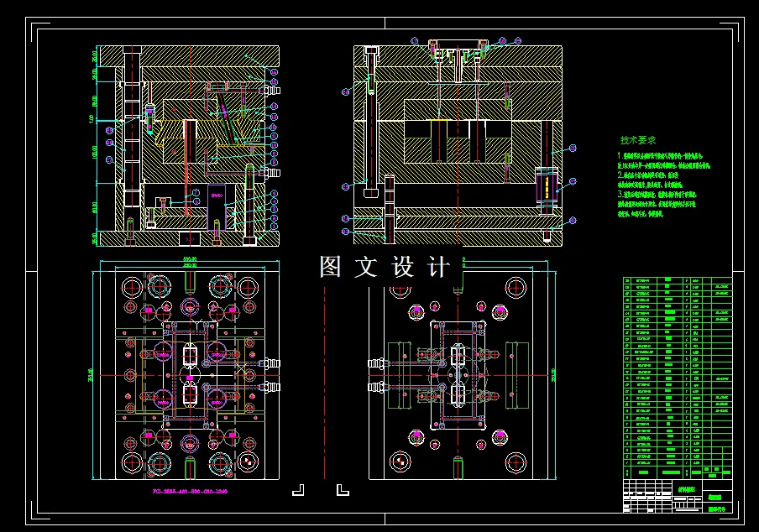Select the green parts list table
This screenshot has height=532, width=759.
pos(678,378)
